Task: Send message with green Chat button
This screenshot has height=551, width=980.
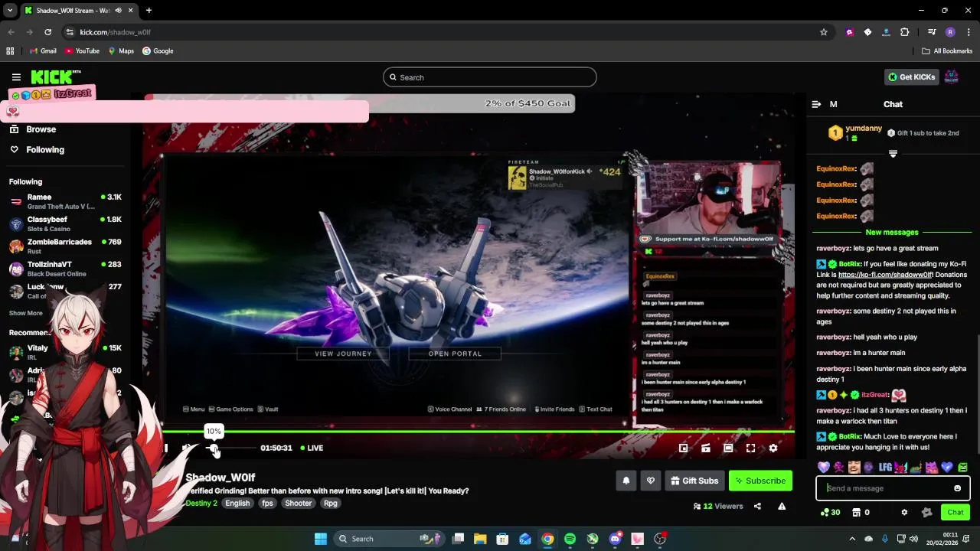Action: 955,513
